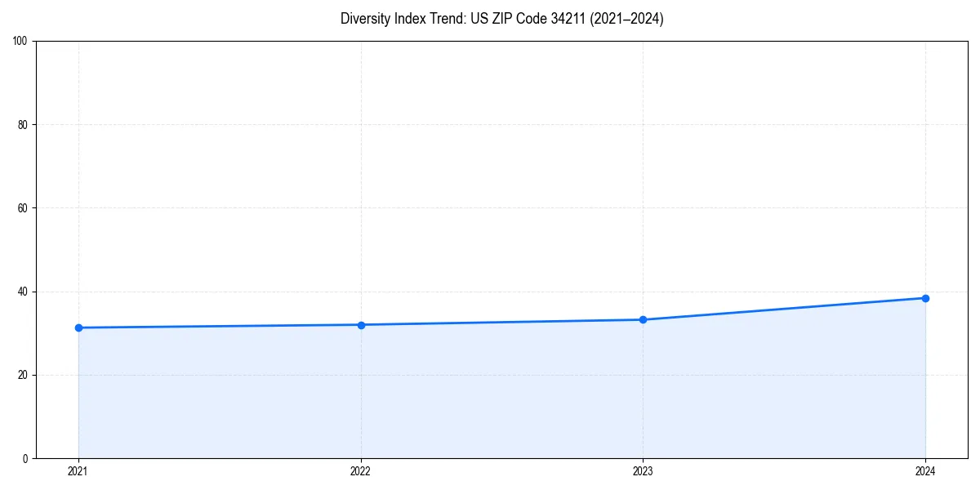Click the line segment between 2023 and 2024
The image size is (980, 490).
pos(784,309)
